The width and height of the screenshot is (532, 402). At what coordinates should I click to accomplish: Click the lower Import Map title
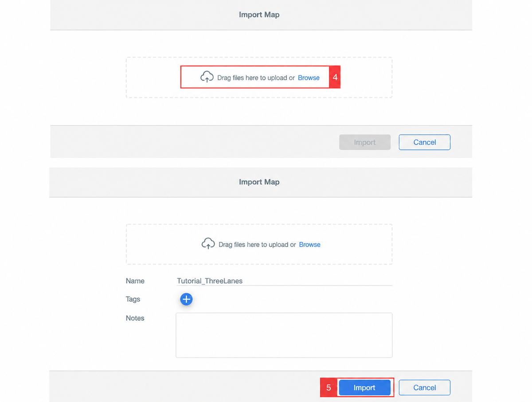coord(259,182)
